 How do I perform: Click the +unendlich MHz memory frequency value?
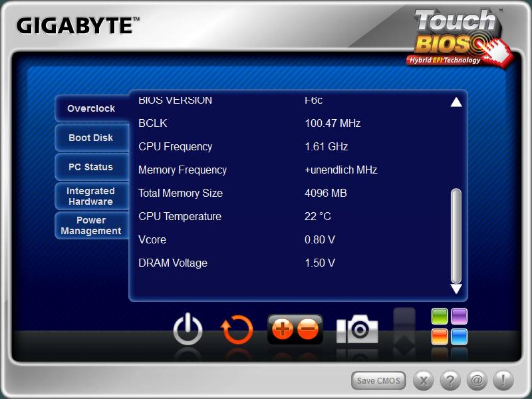341,170
